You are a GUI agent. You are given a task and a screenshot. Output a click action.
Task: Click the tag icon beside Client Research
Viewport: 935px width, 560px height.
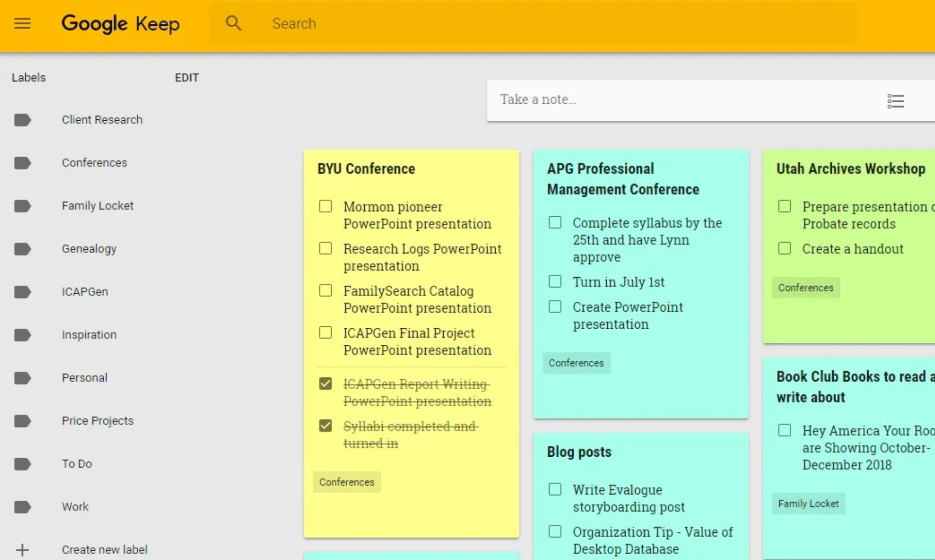coord(22,120)
